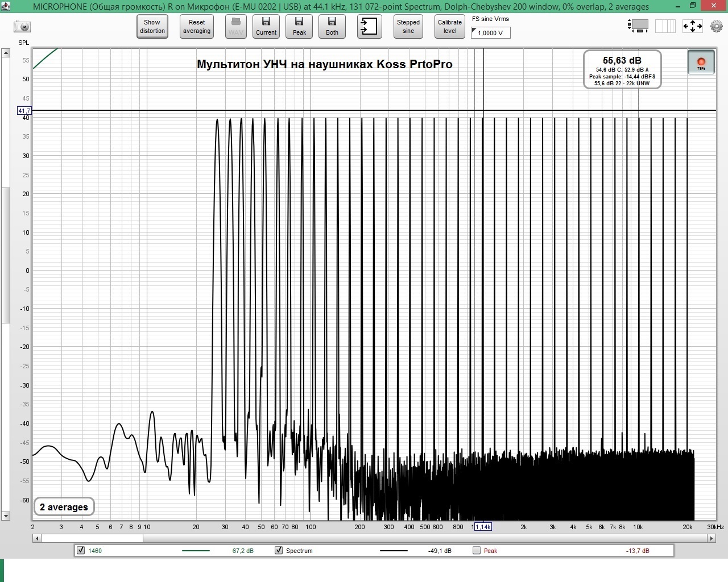Click the SPL axis label
728x582 pixels.
[x=24, y=43]
